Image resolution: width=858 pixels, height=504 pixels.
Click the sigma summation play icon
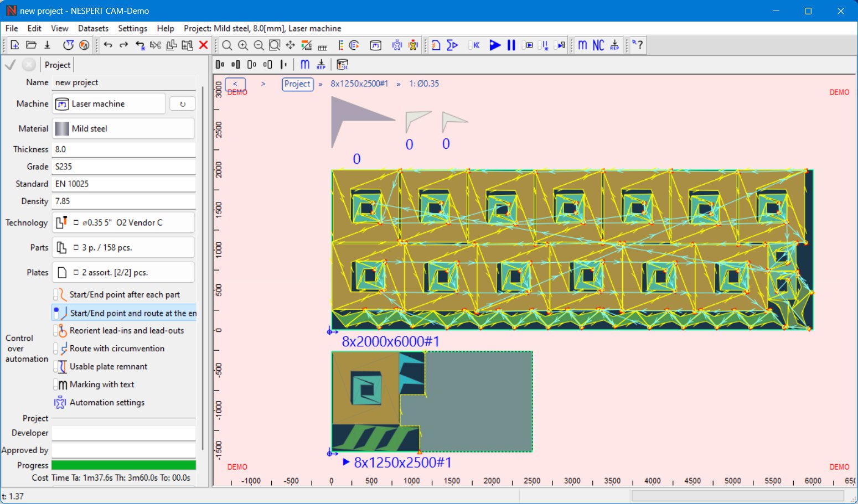(x=452, y=45)
